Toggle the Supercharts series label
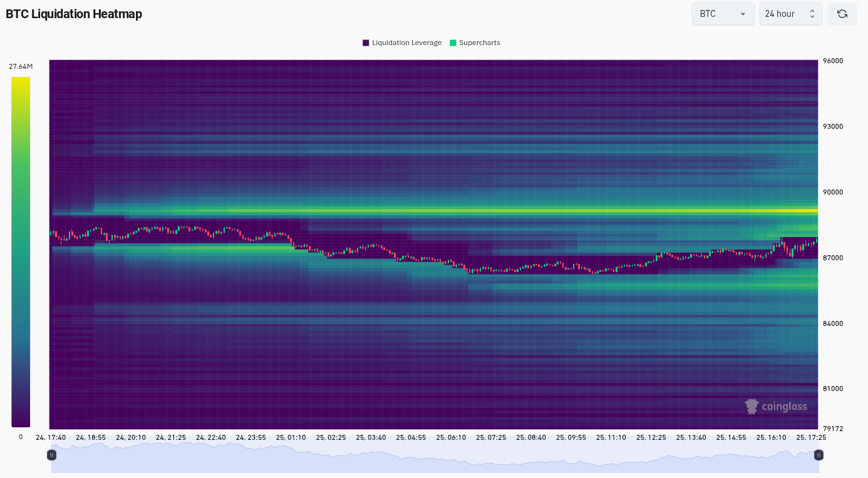 tap(479, 43)
